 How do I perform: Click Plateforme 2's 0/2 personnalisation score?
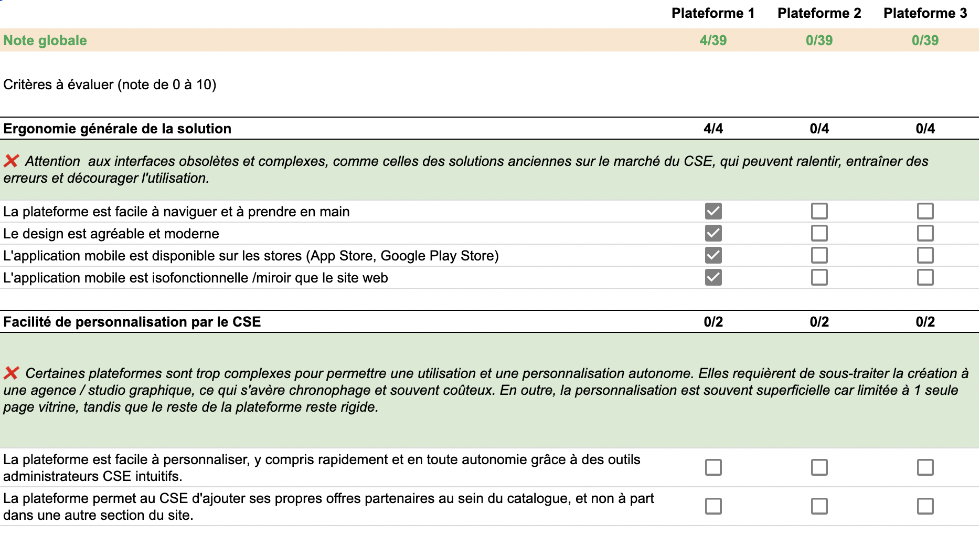point(819,322)
